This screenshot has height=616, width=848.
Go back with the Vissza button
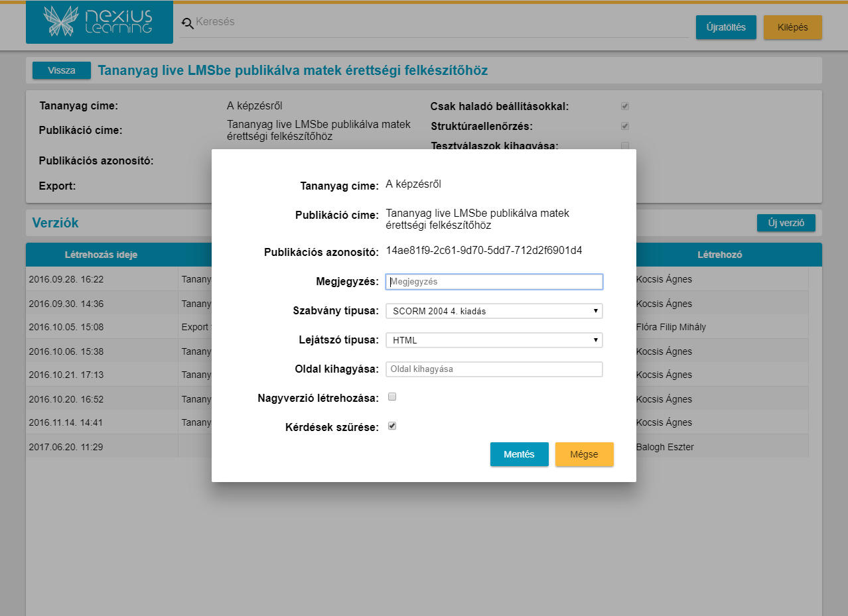62,70
